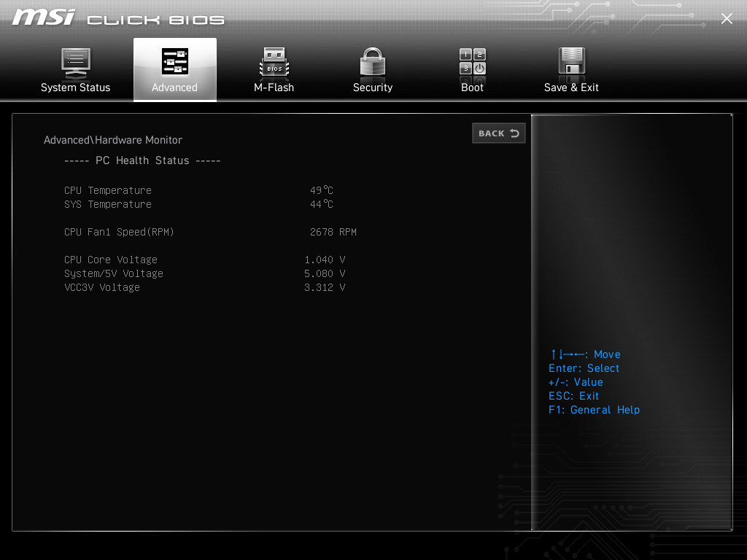Select the SYS Temperature row label

(x=108, y=204)
